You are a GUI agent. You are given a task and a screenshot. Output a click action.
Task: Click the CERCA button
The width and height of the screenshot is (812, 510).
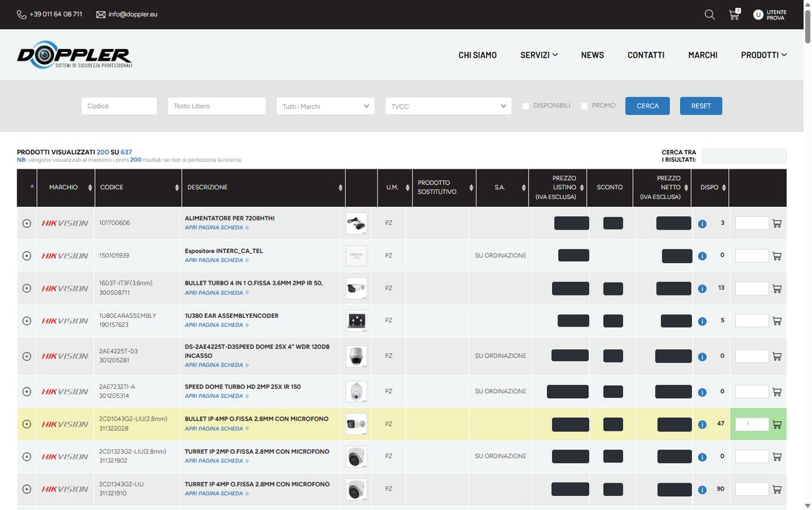[648, 106]
